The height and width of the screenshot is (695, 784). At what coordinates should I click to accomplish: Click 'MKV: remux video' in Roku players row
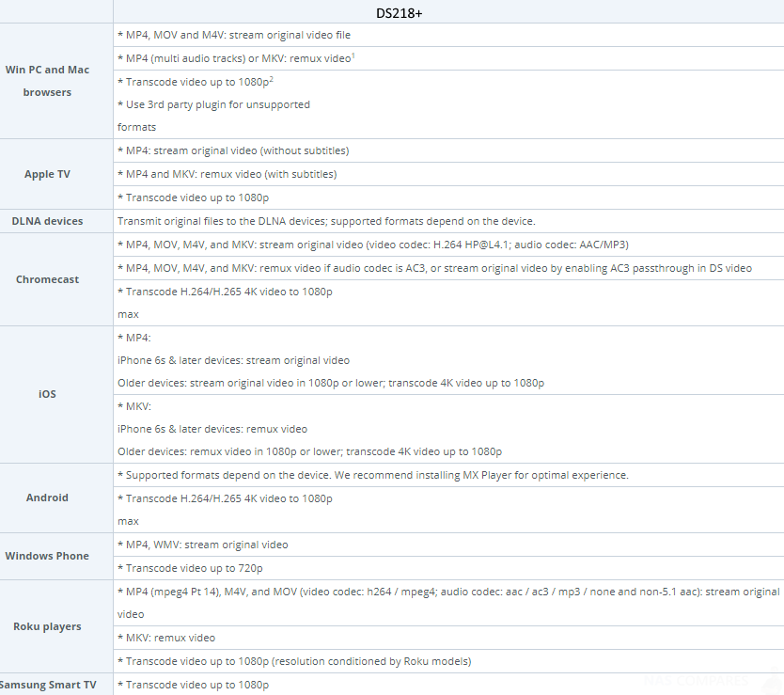point(166,638)
